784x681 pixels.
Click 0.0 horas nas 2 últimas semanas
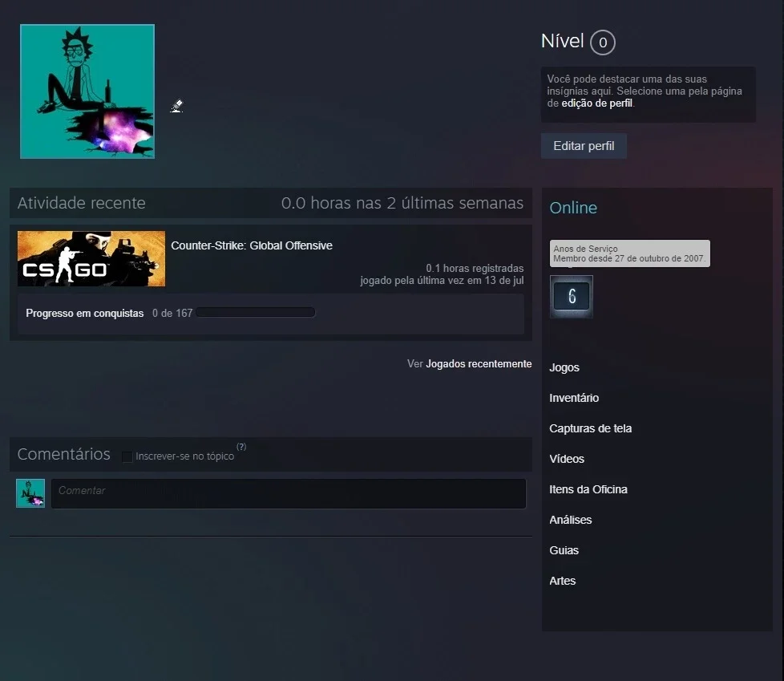(x=402, y=203)
